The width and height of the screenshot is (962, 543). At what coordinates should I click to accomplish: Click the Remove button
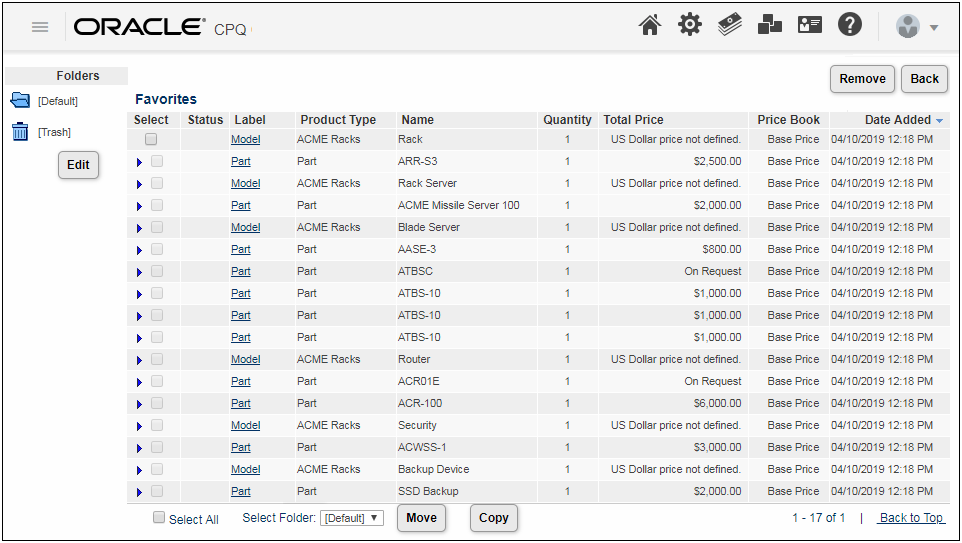pos(862,79)
